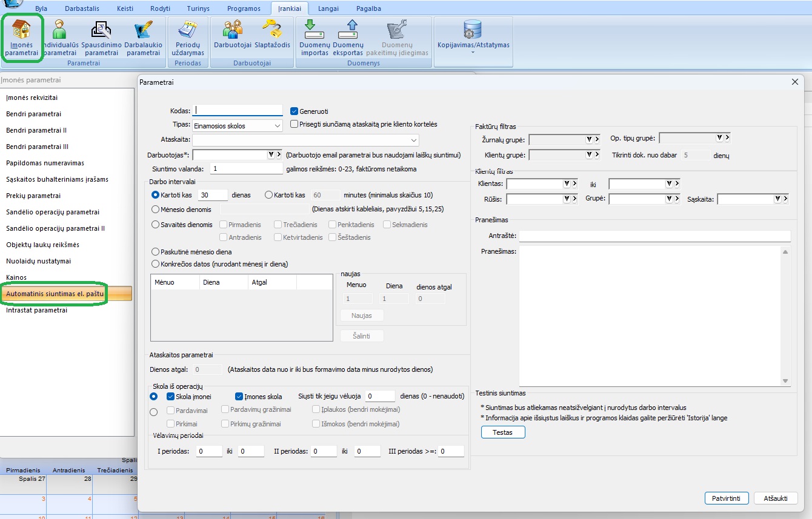The width and height of the screenshot is (812, 519).
Task: Open the Pagalba tab
Action: (x=368, y=8)
